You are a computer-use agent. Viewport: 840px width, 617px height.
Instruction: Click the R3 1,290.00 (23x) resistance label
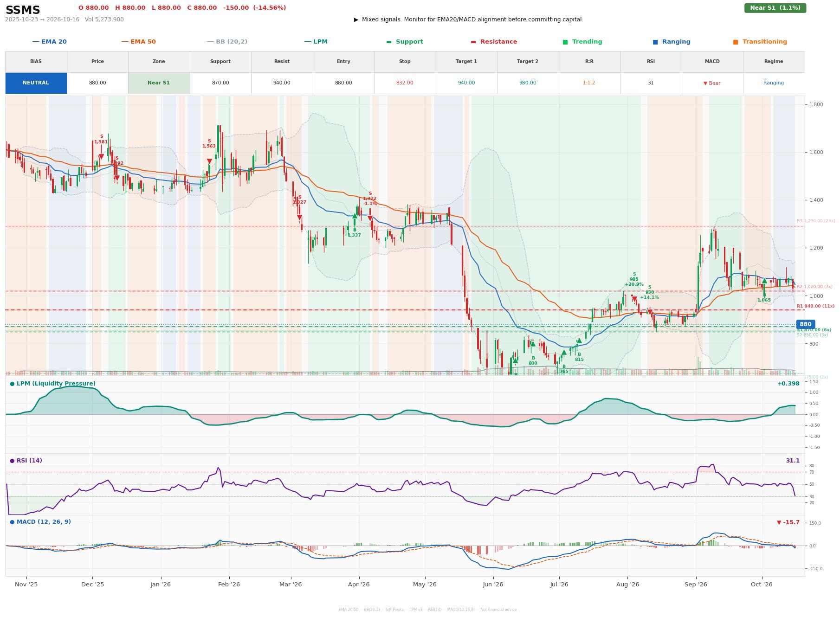[x=816, y=221]
